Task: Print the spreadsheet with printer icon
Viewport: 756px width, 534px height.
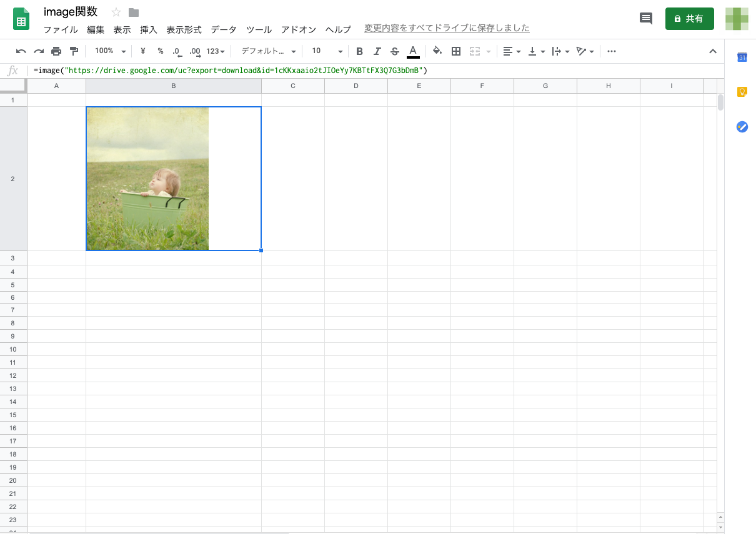Action: (x=56, y=51)
